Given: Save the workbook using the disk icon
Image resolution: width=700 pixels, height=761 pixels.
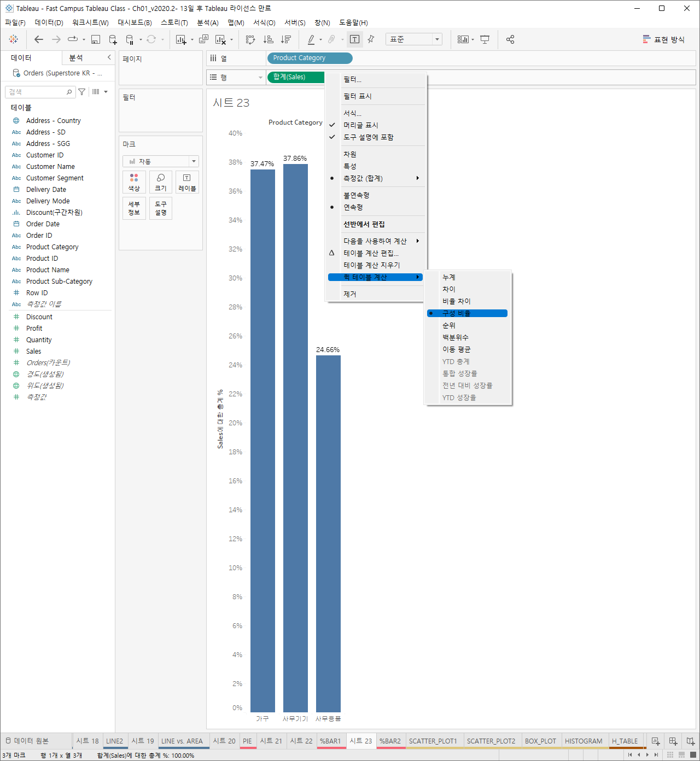Looking at the screenshot, I should tap(96, 39).
